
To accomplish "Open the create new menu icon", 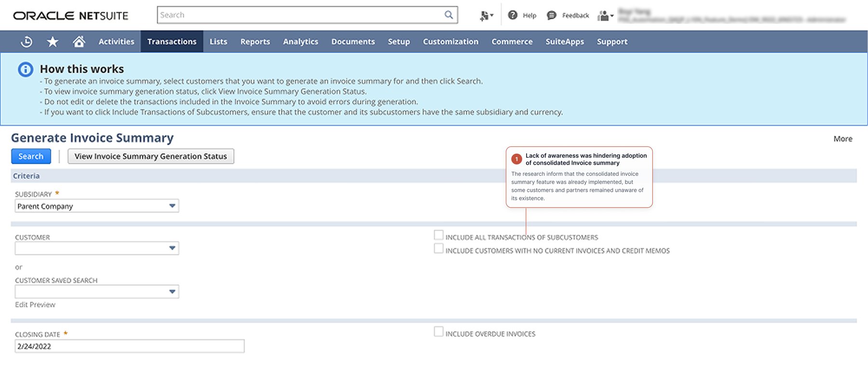I will (x=486, y=15).
